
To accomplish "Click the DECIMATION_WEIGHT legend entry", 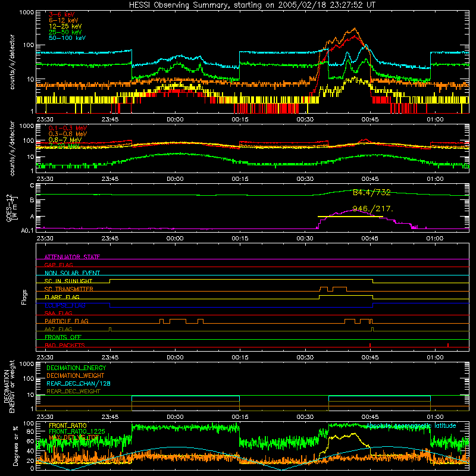I will coord(76,375).
